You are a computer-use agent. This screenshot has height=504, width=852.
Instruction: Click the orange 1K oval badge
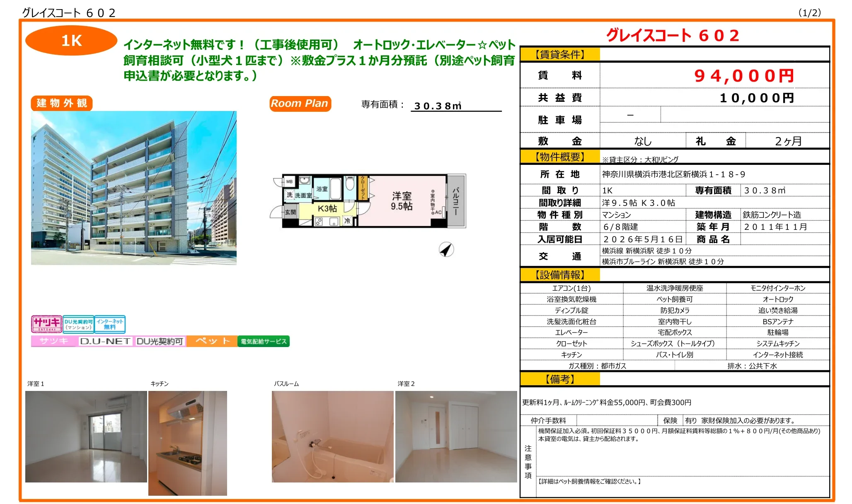click(71, 41)
